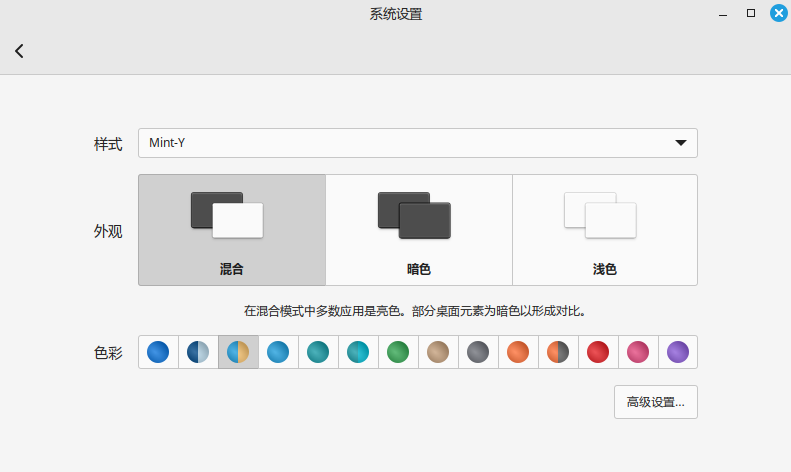Choose the green accent color

coord(398,352)
